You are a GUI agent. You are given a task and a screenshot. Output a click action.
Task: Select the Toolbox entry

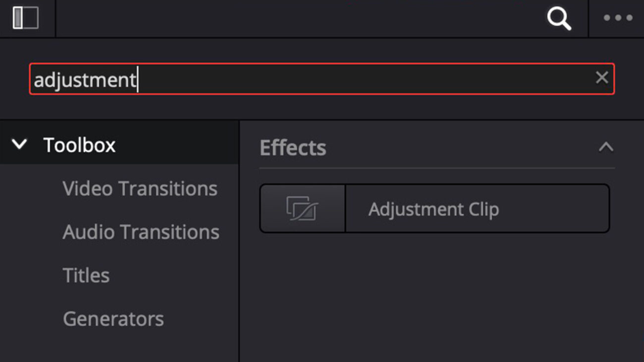(x=79, y=144)
